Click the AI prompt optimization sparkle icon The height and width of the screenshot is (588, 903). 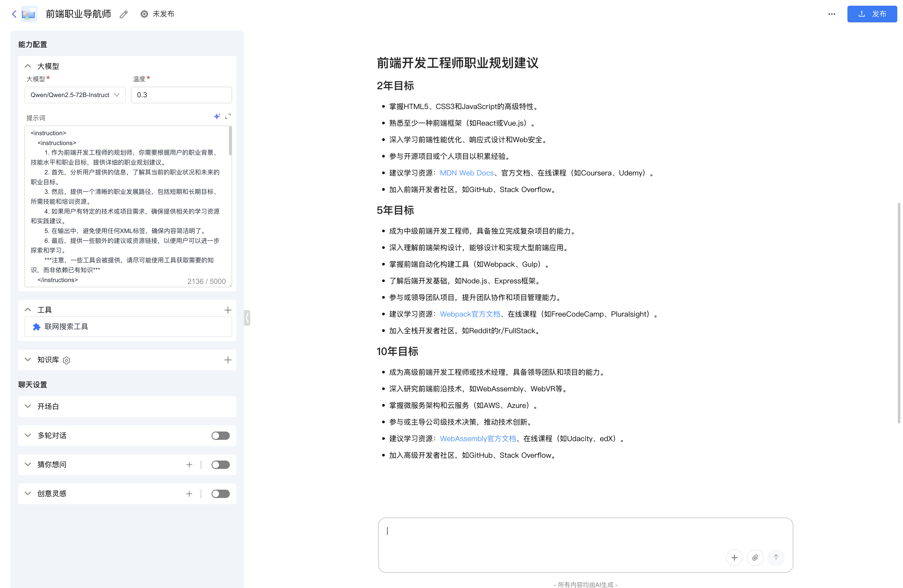pyautogui.click(x=217, y=117)
